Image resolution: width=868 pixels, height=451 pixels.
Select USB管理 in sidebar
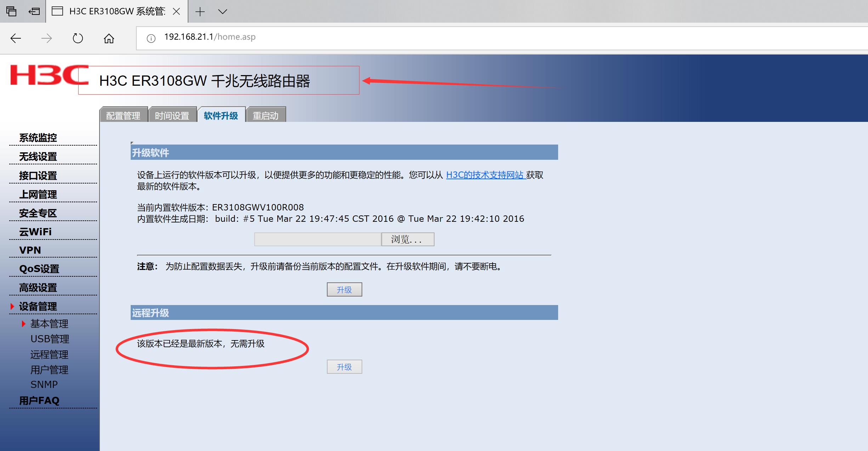click(x=50, y=339)
